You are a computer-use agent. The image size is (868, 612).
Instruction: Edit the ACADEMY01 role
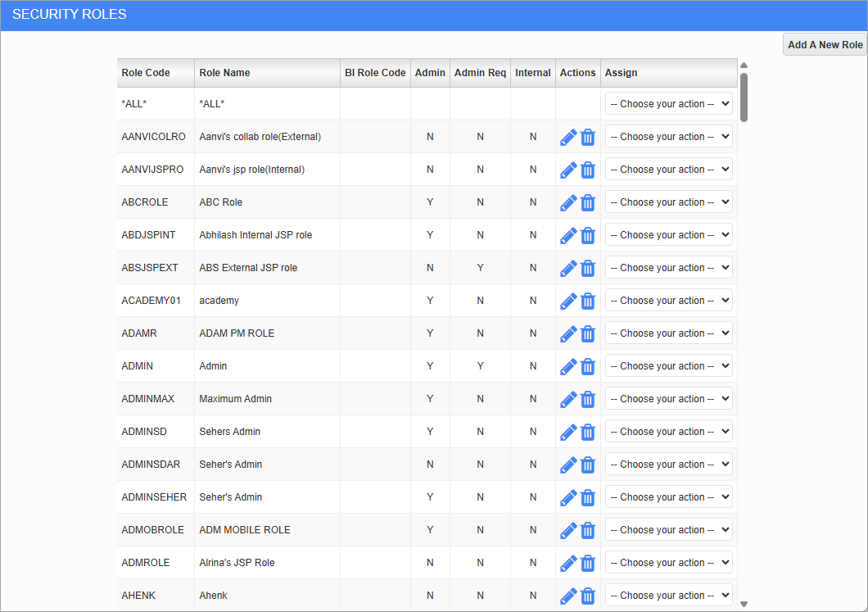pos(568,301)
